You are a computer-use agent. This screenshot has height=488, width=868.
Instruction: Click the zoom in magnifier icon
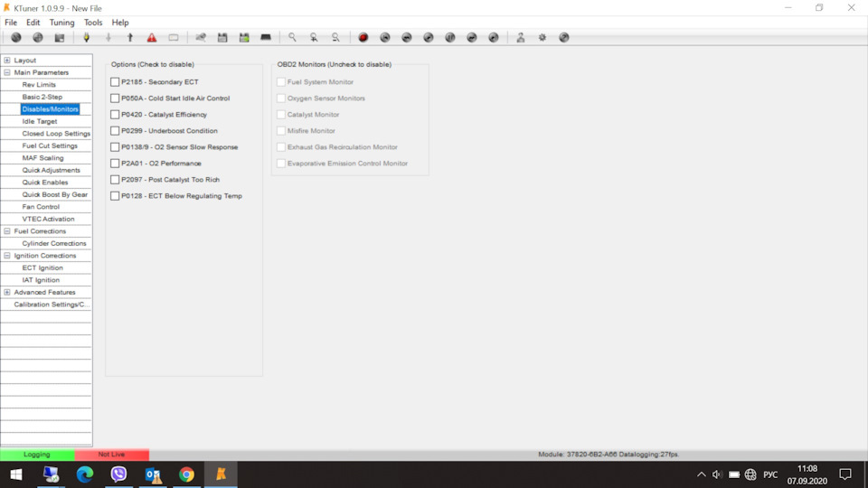point(314,38)
